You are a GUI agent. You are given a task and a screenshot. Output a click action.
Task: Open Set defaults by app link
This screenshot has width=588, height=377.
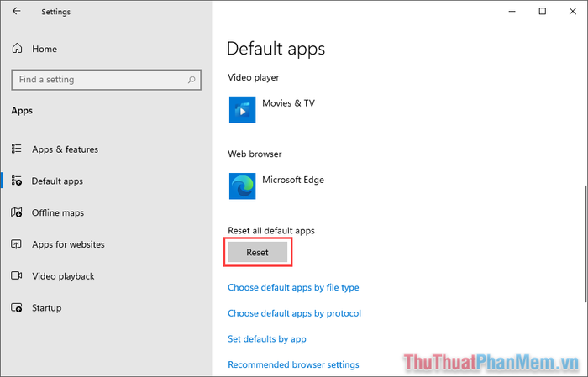(267, 338)
